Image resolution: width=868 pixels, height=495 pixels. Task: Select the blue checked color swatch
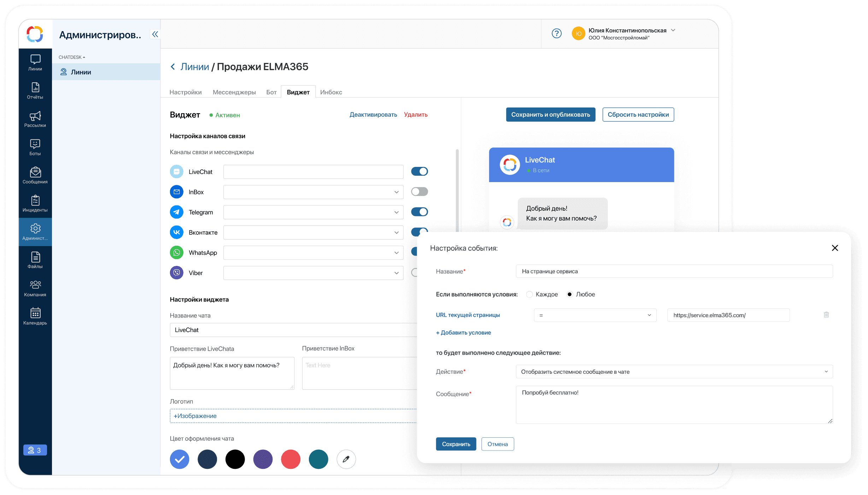pyautogui.click(x=180, y=459)
